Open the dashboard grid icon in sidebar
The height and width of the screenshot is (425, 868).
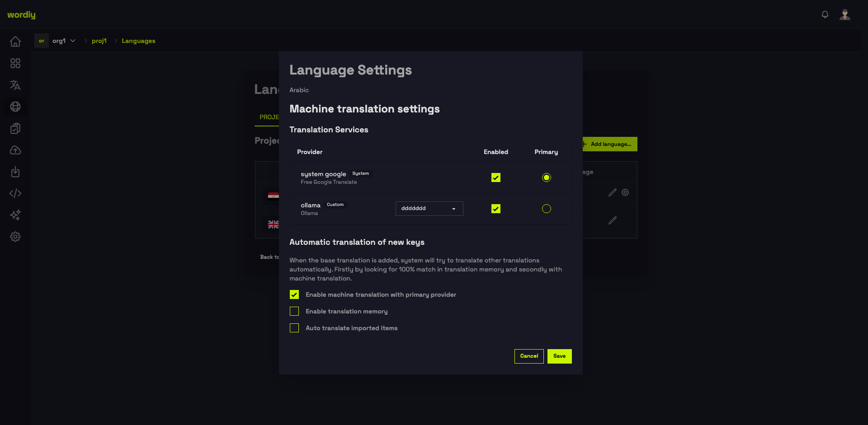coord(15,63)
